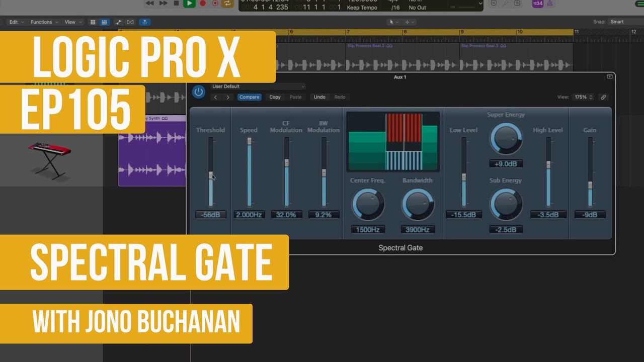
Task: Toggle the yellow Cycle button
Action: click(x=228, y=3)
